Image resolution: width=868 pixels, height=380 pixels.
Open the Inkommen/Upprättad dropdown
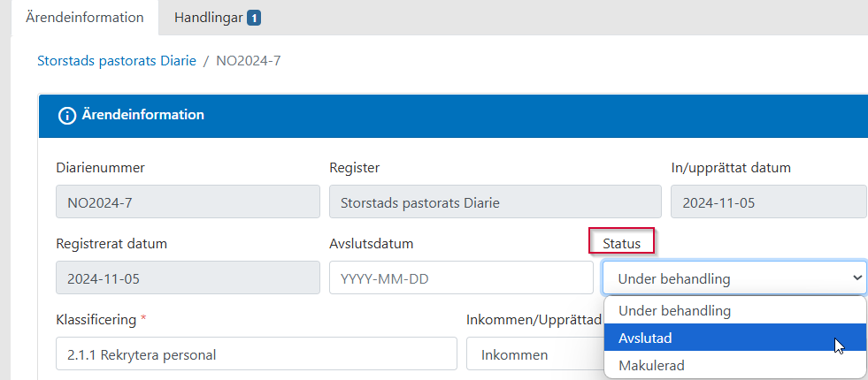tap(534, 354)
